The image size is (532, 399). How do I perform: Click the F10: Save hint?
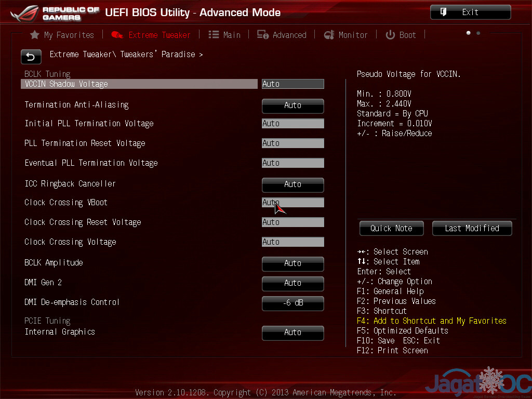376,341
